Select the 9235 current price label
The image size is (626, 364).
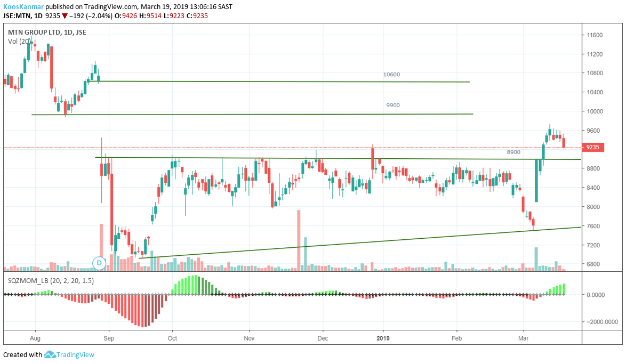click(593, 147)
